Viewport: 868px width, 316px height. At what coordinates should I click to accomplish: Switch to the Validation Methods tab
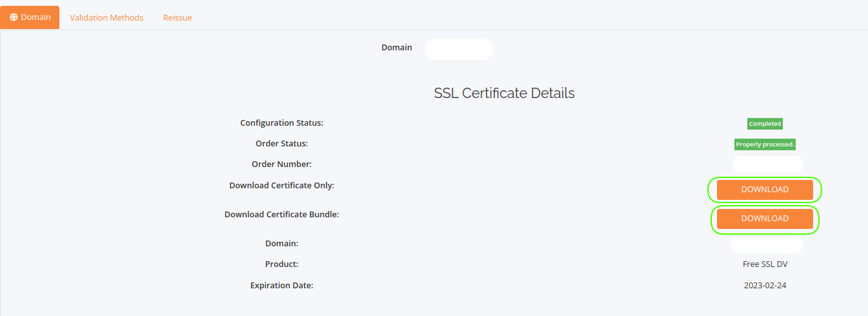pyautogui.click(x=106, y=17)
